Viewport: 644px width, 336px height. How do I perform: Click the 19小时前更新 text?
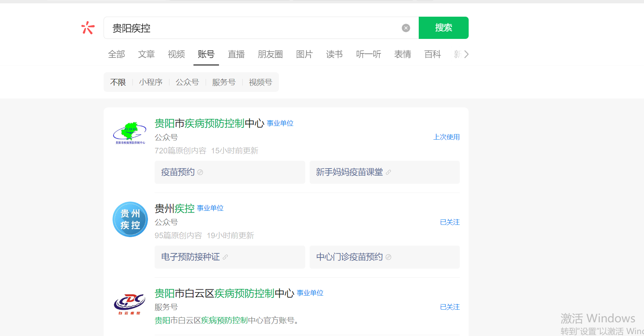(x=230, y=236)
